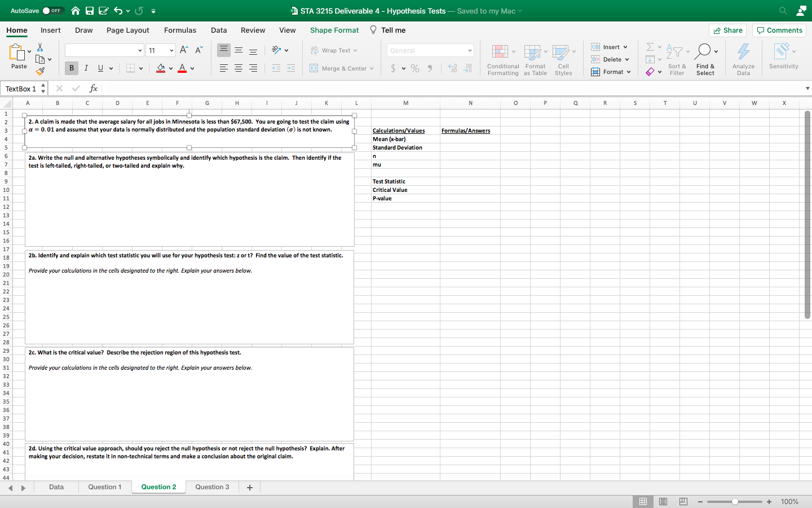Click the Fill Color bucket swatch

click(x=161, y=68)
